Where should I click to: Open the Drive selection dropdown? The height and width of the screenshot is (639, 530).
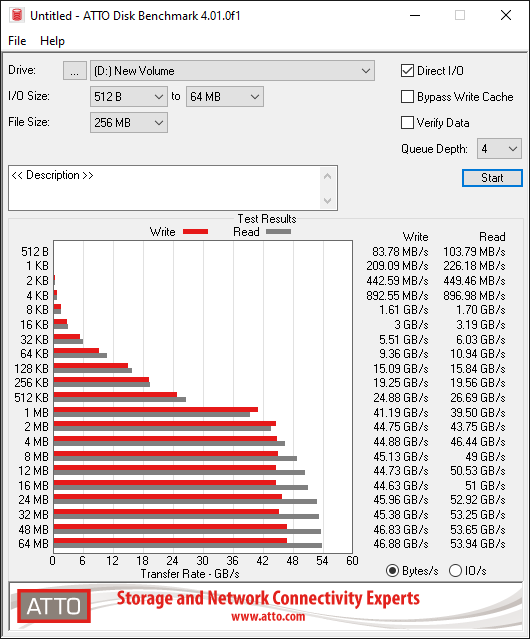232,71
